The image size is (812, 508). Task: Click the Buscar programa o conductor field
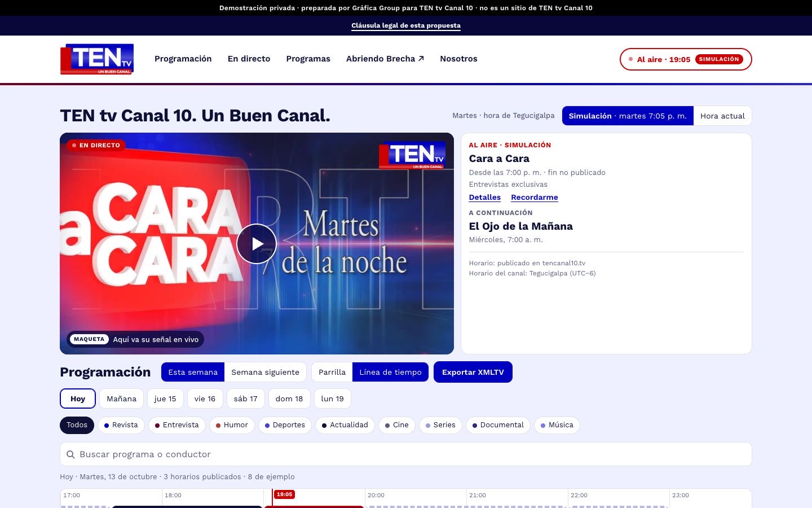click(x=406, y=454)
